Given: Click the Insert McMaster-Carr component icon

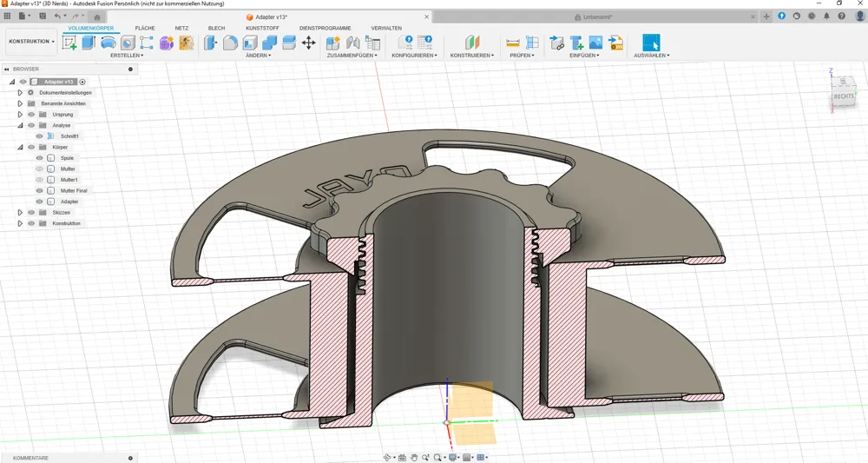Looking at the screenshot, I should pyautogui.click(x=576, y=43).
